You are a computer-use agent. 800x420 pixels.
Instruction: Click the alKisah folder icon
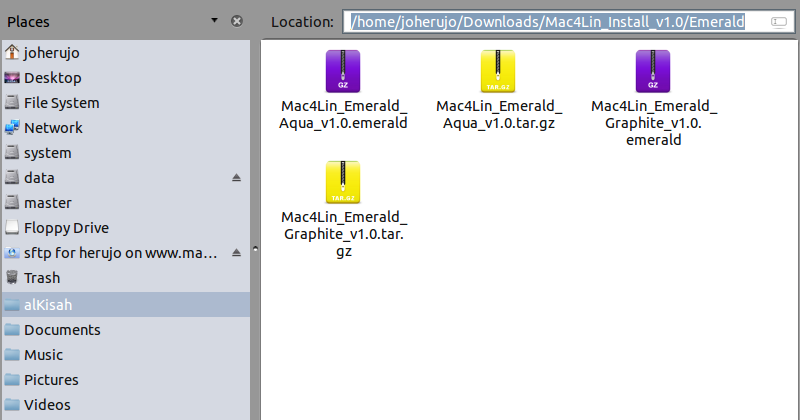[12, 305]
